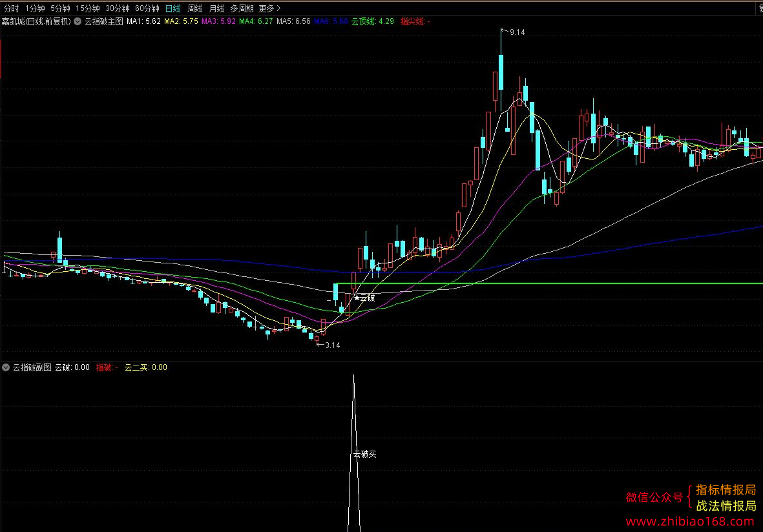763x532 pixels.
Task: Select the 5分钟 period tab
Action: [60, 8]
